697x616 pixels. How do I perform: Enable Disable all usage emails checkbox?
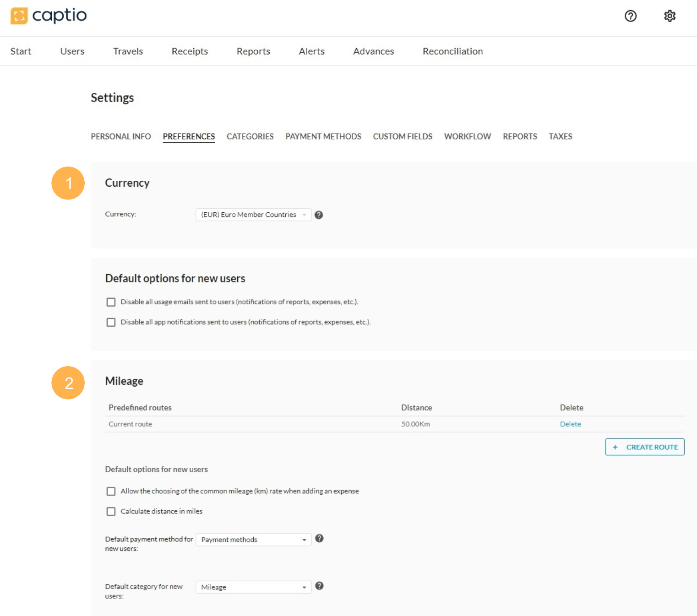pos(111,302)
